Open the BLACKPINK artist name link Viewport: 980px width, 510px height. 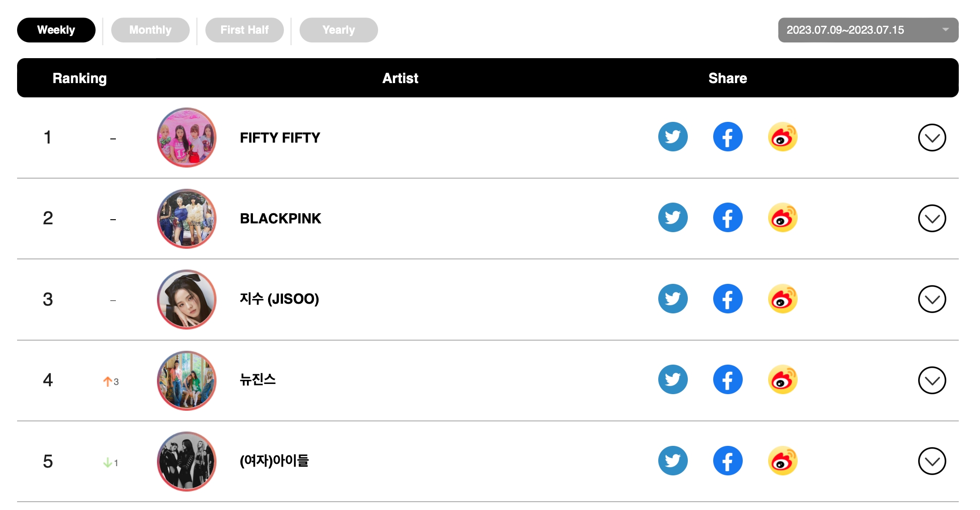pyautogui.click(x=280, y=218)
